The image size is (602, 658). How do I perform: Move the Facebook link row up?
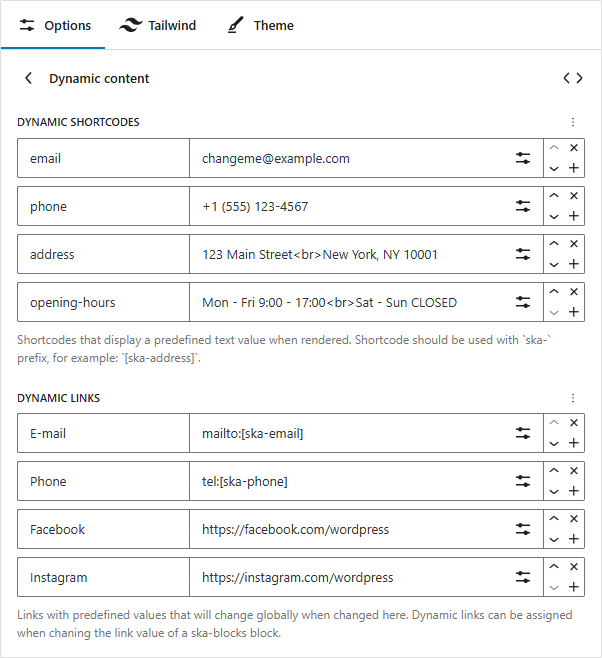[554, 519]
